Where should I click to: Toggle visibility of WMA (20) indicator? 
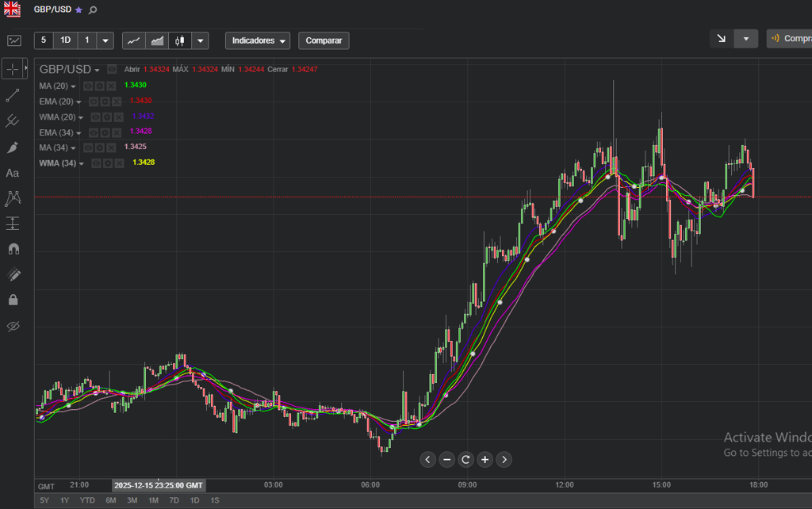tap(96, 117)
